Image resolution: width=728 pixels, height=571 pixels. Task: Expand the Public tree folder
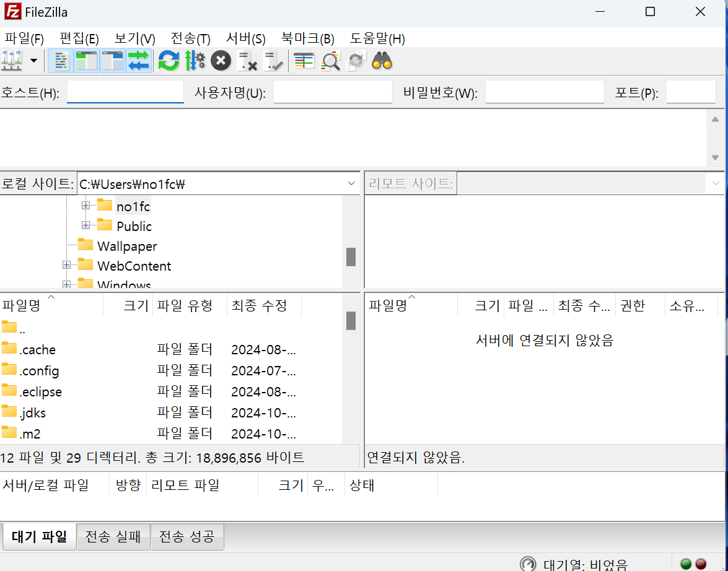[x=86, y=225]
